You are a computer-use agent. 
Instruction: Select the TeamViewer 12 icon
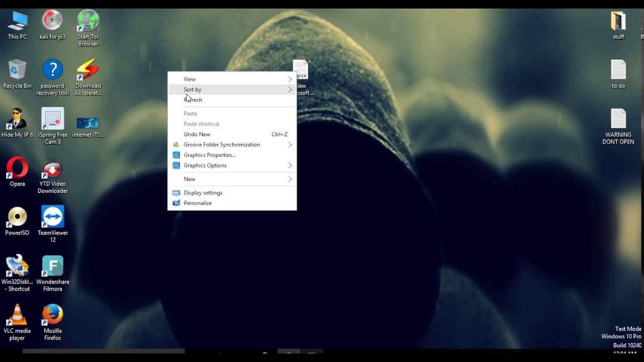52,225
